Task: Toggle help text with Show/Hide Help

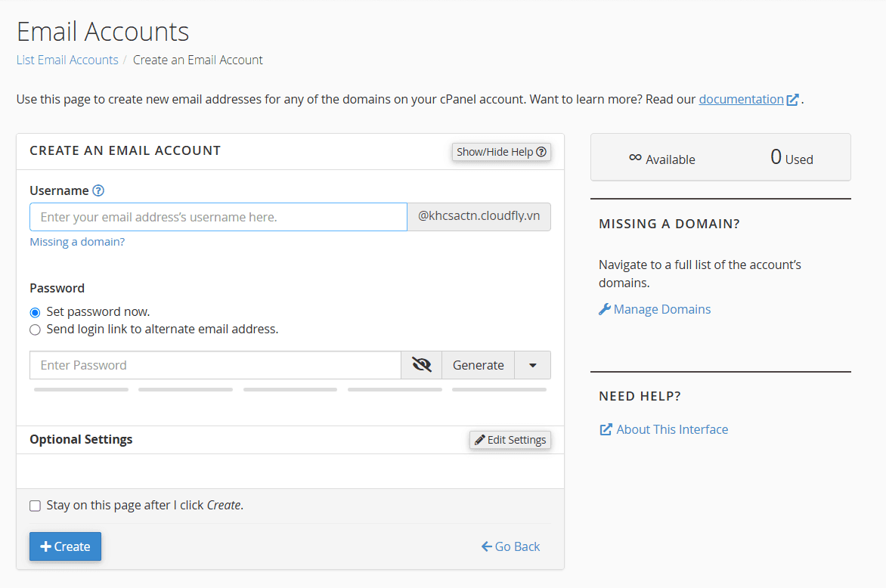Action: [x=501, y=152]
